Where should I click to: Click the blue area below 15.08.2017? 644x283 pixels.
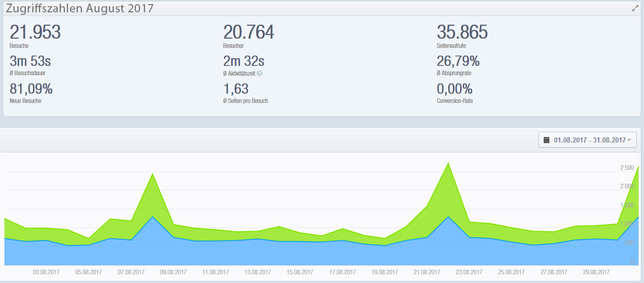(x=300, y=255)
